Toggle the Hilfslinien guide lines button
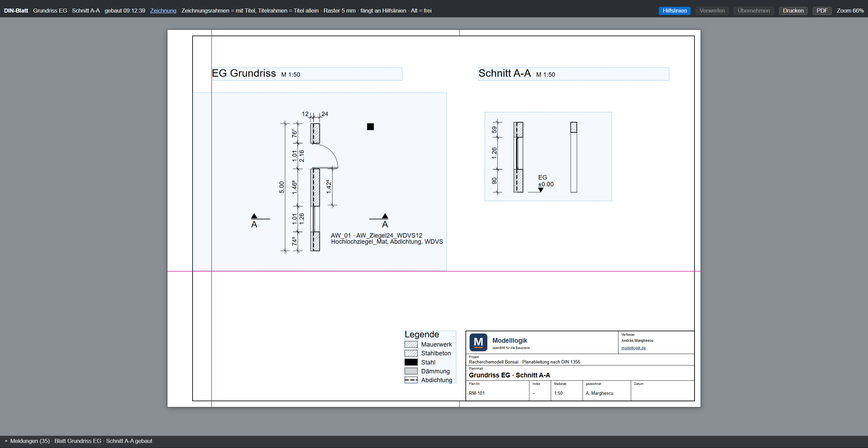 pos(674,11)
